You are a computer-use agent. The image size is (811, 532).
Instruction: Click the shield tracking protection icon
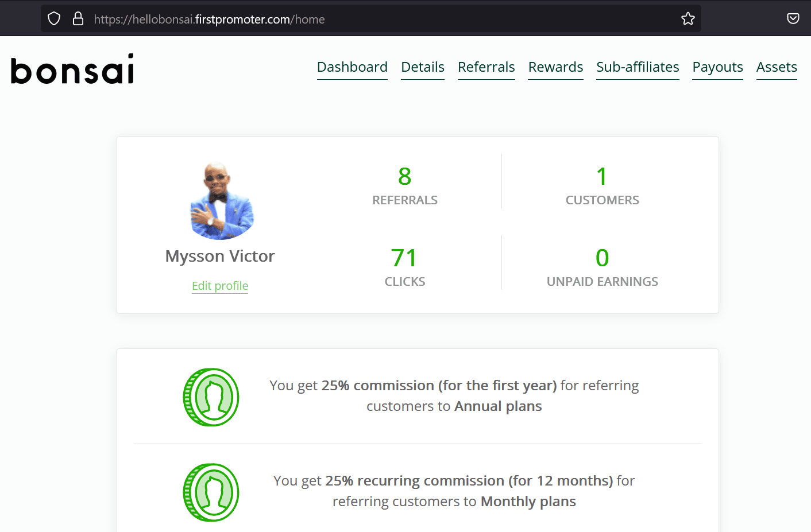[54, 19]
